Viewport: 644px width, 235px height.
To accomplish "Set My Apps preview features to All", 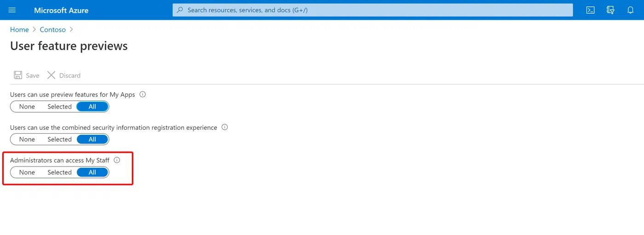I will pyautogui.click(x=92, y=107).
